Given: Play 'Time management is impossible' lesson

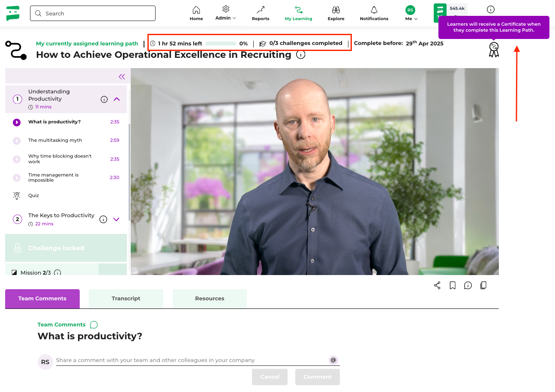Looking at the screenshot, I should 53,177.
